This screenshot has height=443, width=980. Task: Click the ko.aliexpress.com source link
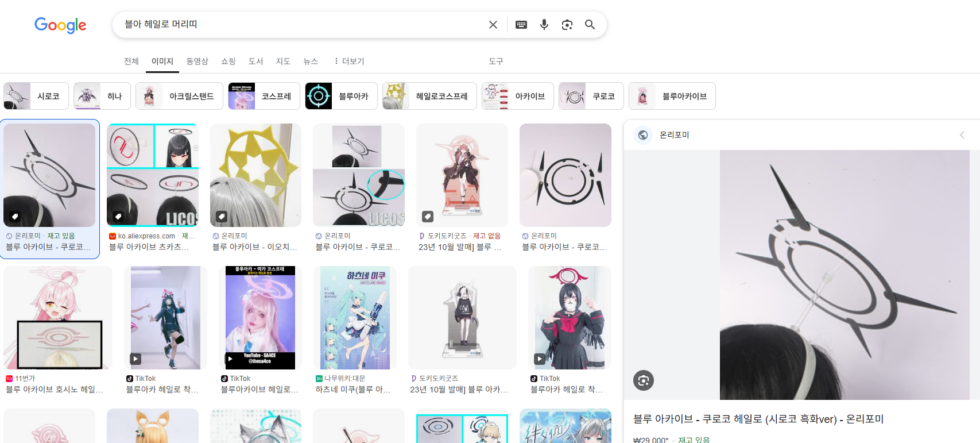click(146, 236)
